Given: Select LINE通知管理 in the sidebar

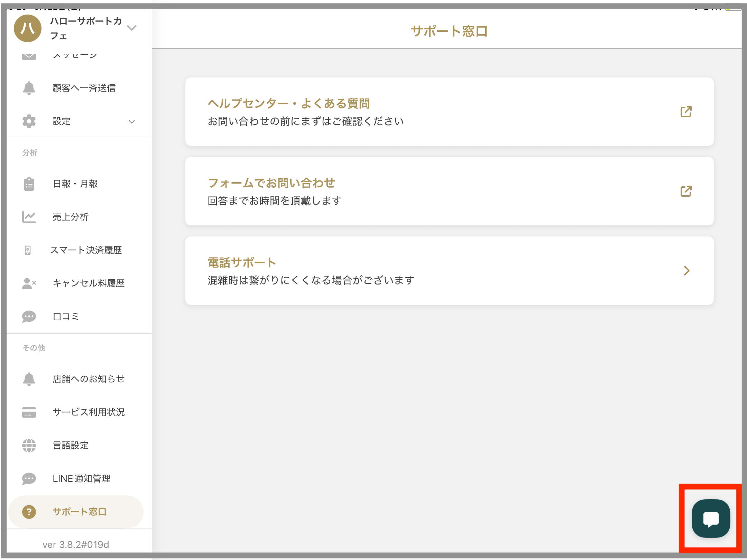Looking at the screenshot, I should coord(82,479).
